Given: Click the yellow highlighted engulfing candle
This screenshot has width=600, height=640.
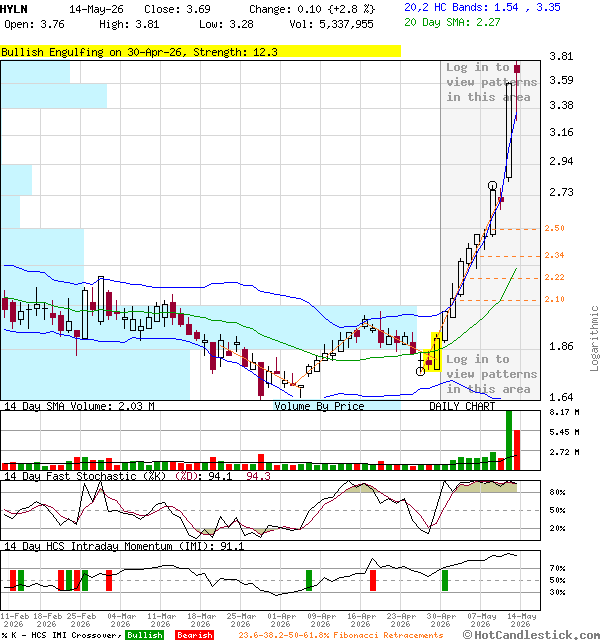Looking at the screenshot, I should pyautogui.click(x=437, y=353).
